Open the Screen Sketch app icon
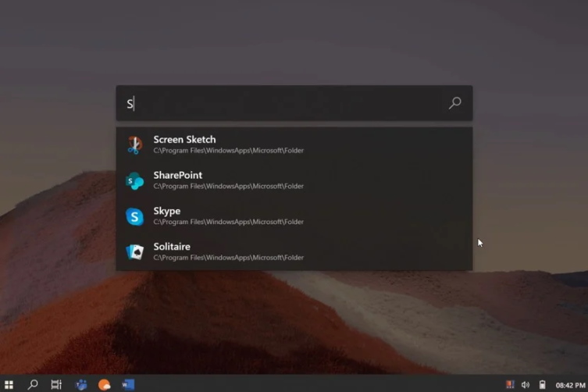Image resolution: width=588 pixels, height=392 pixels. [134, 144]
